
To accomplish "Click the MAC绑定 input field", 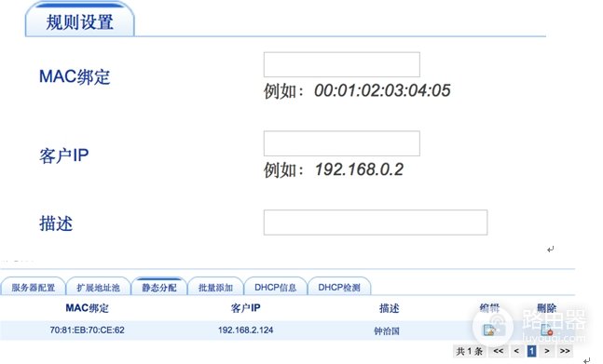I will [x=341, y=64].
